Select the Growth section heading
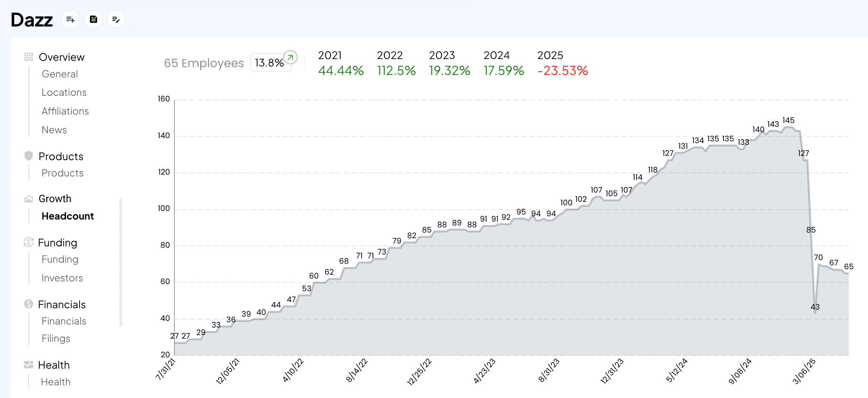Image resolution: width=868 pixels, height=398 pixels. click(55, 199)
